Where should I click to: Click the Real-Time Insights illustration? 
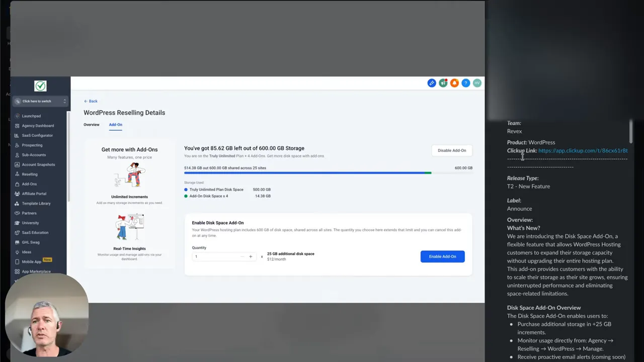tap(129, 228)
